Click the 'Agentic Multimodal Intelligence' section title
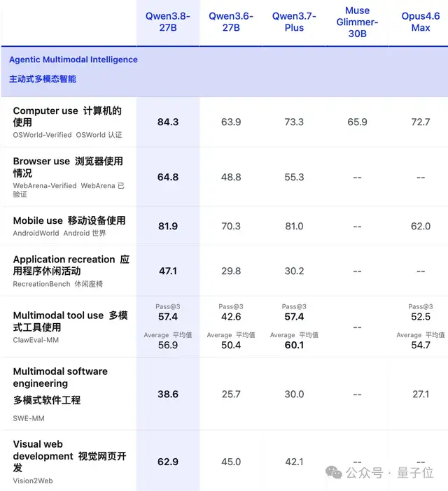This screenshot has width=448, height=491. [73, 59]
